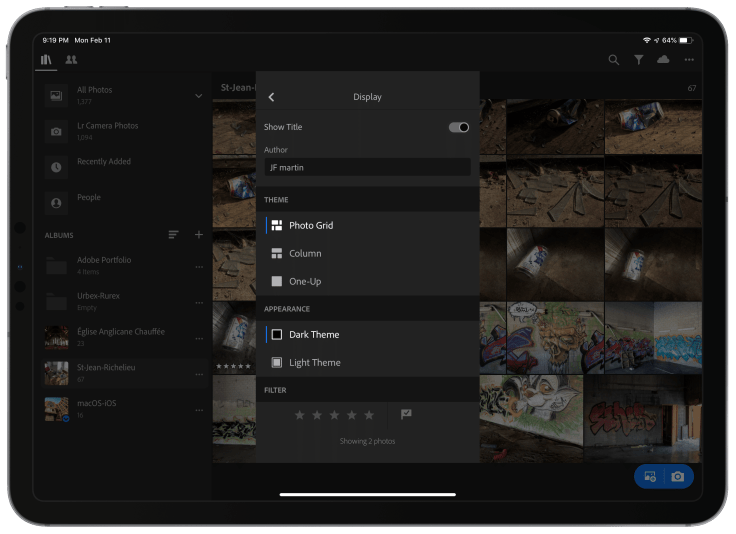Choose the Light Theme appearance option
736x534 pixels.
pyautogui.click(x=314, y=363)
